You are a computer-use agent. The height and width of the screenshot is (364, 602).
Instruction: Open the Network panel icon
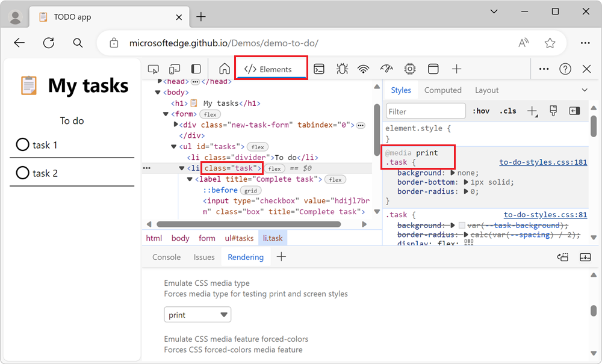point(363,69)
